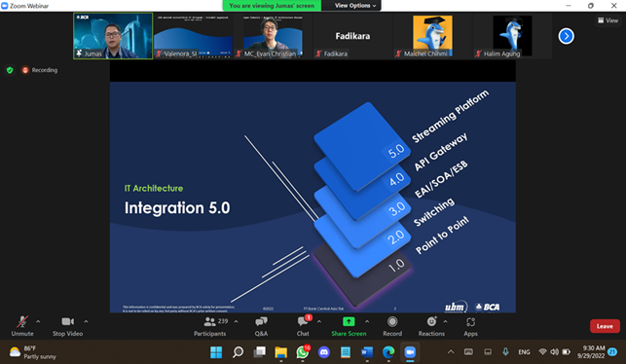The width and height of the screenshot is (626, 364).
Task: Unmute the microphone
Action: click(x=22, y=326)
